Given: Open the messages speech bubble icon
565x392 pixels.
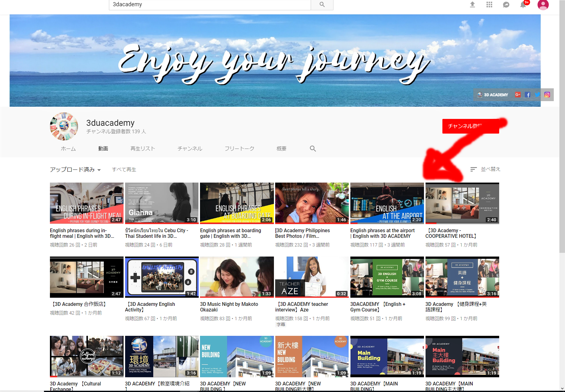Looking at the screenshot, I should [506, 5].
